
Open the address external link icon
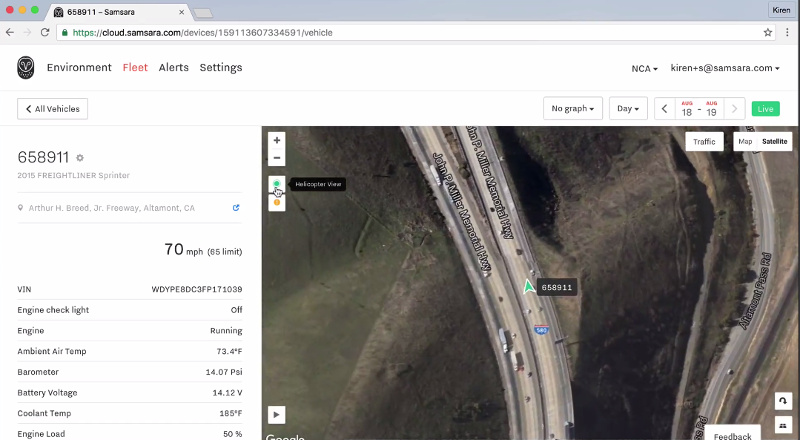[x=236, y=208]
